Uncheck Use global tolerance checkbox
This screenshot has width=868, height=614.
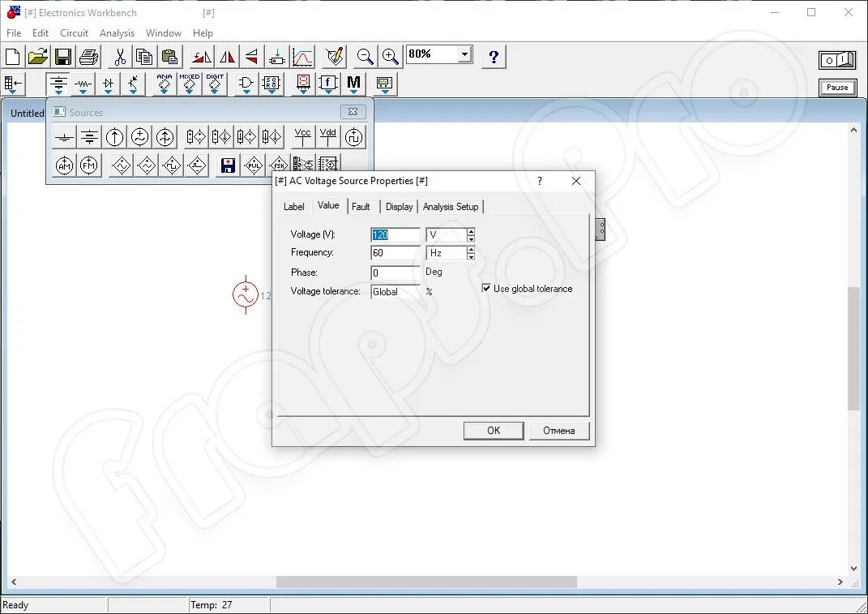click(x=486, y=288)
